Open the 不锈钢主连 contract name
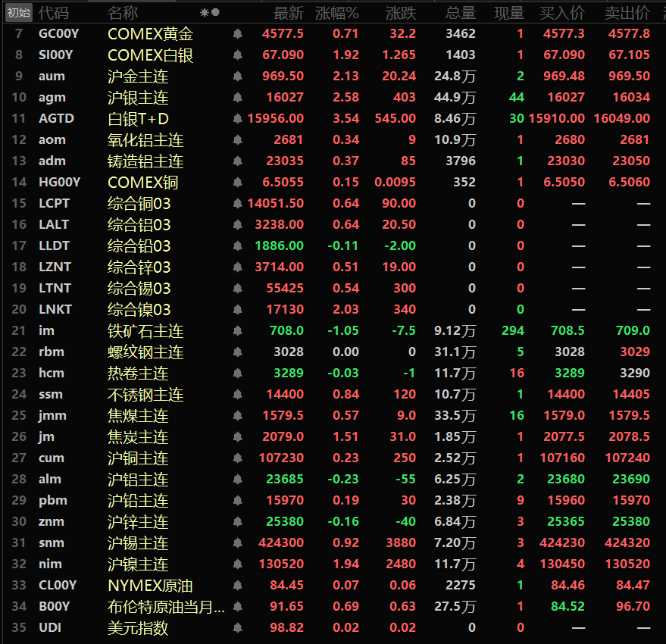The height and width of the screenshot is (644, 666). [145, 395]
